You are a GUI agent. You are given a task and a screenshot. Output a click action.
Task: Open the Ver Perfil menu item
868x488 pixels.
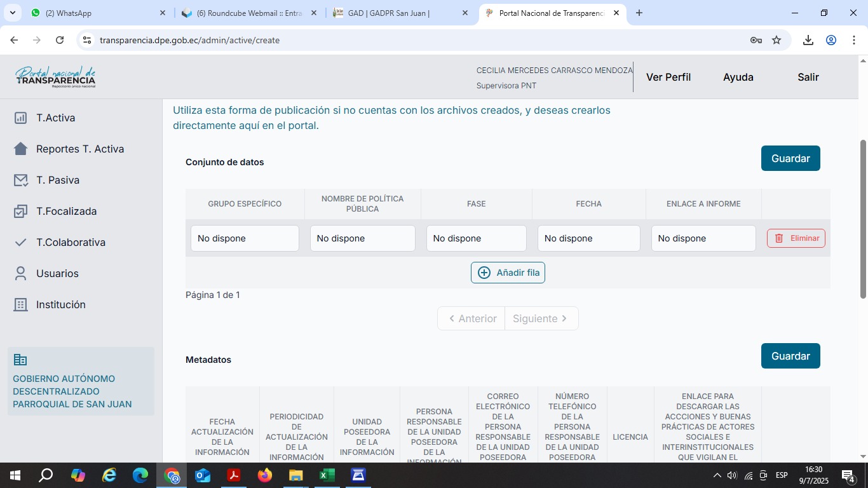[x=668, y=78]
